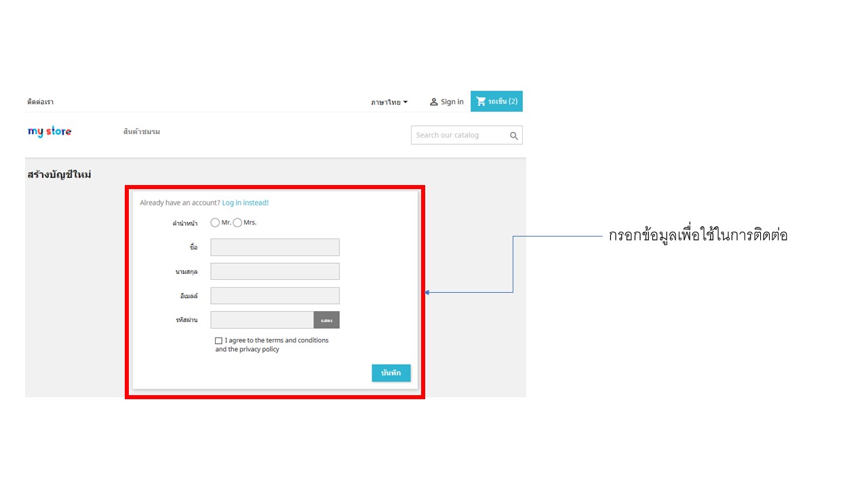Follow the Log in instead link
Image resolution: width=868 pixels, height=488 pixels.
pos(245,203)
